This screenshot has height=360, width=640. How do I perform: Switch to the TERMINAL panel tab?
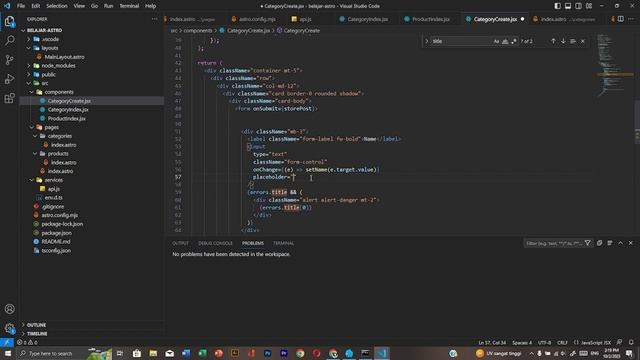283,243
